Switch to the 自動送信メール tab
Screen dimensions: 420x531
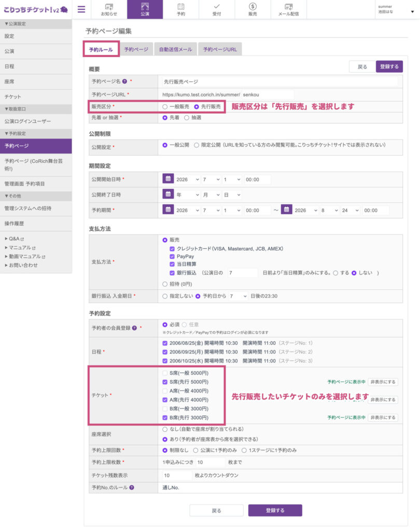[175, 49]
